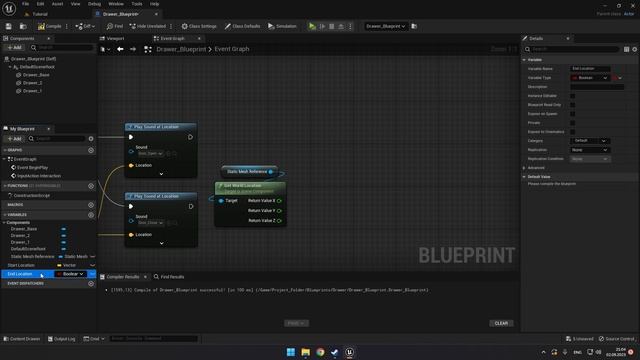Select the Start Location variable
The image size is (640, 360).
(x=21, y=265)
